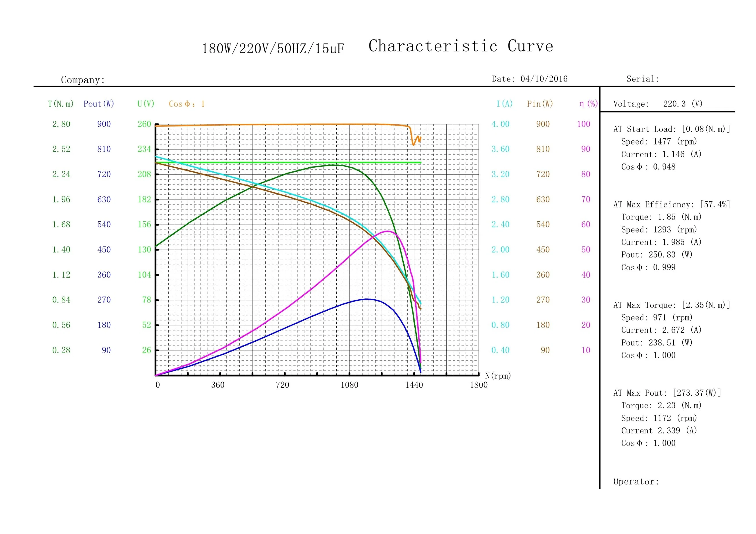
Task: Click the "I(A)" axis header
Action: tap(504, 104)
